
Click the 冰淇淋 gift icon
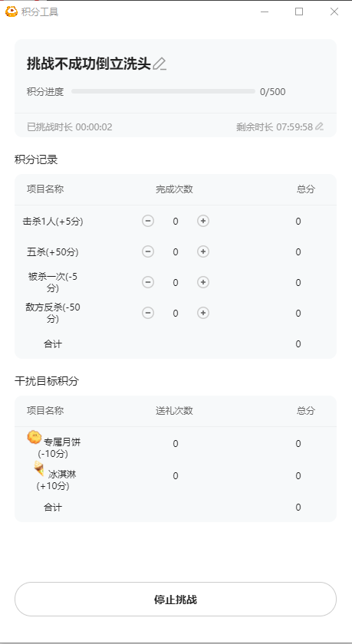[x=38, y=468]
